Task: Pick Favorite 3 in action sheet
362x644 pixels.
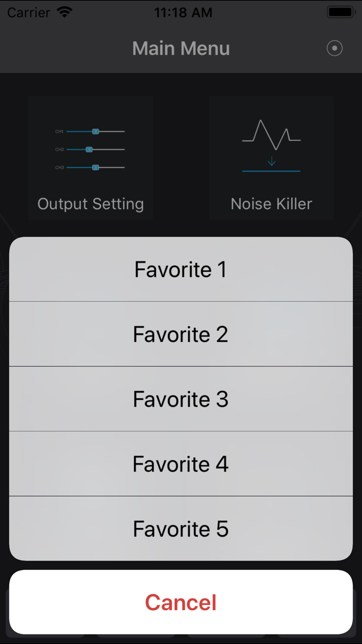Action: pyautogui.click(x=181, y=399)
